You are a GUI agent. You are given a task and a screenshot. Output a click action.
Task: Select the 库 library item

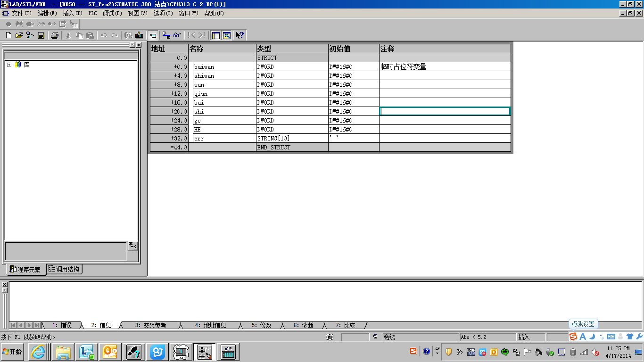[26, 65]
